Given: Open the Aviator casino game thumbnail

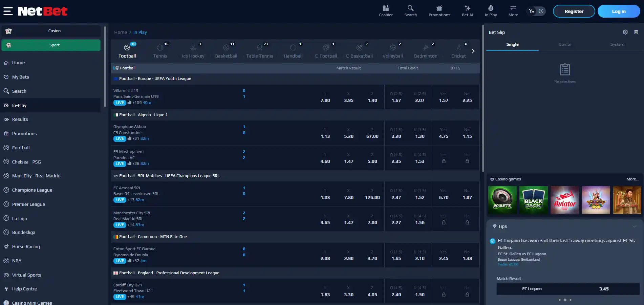Looking at the screenshot, I should point(565,200).
